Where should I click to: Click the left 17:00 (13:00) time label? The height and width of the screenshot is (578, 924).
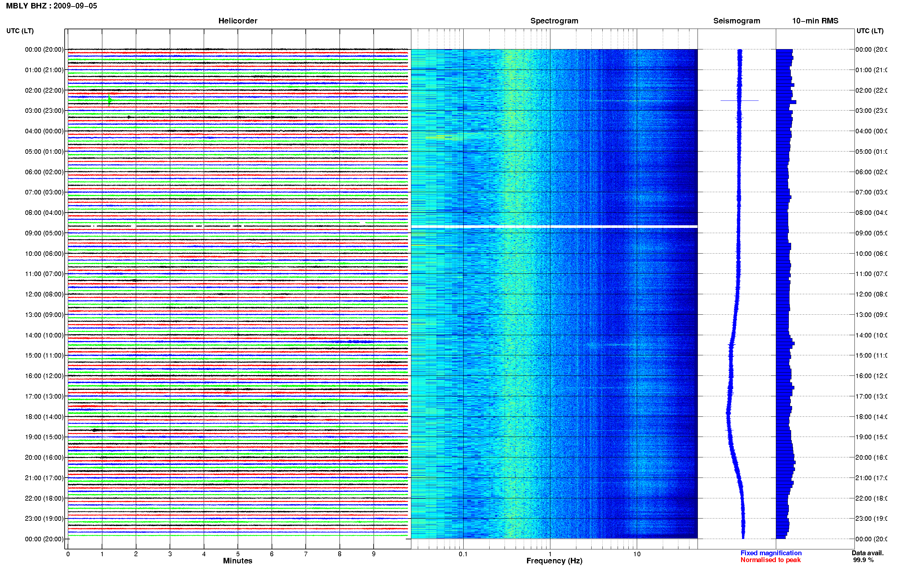[x=44, y=396]
